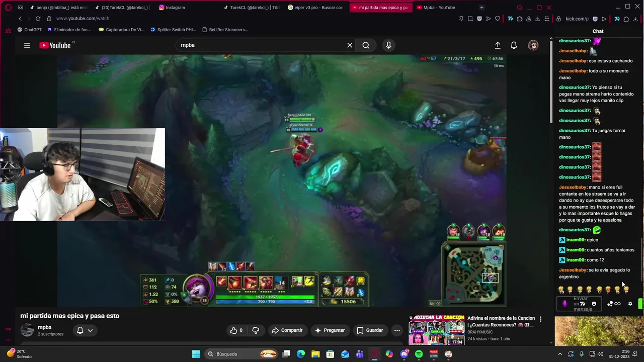Add the page to bookmarks with heart
Viewport: 644px width, 362px height.
(x=498, y=19)
